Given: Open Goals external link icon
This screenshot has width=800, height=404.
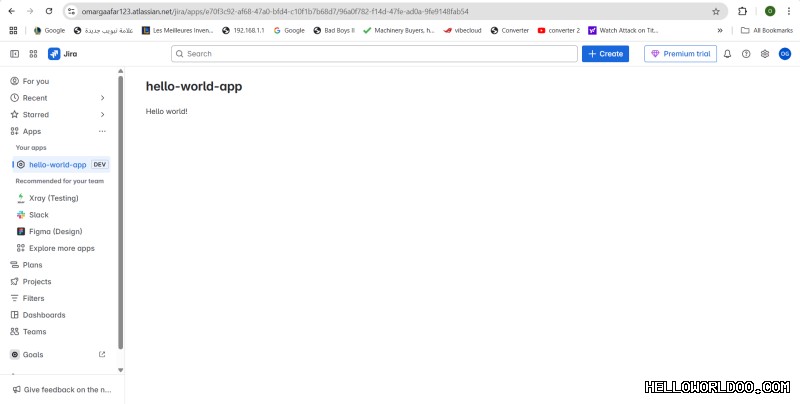Looking at the screenshot, I should 102,354.
